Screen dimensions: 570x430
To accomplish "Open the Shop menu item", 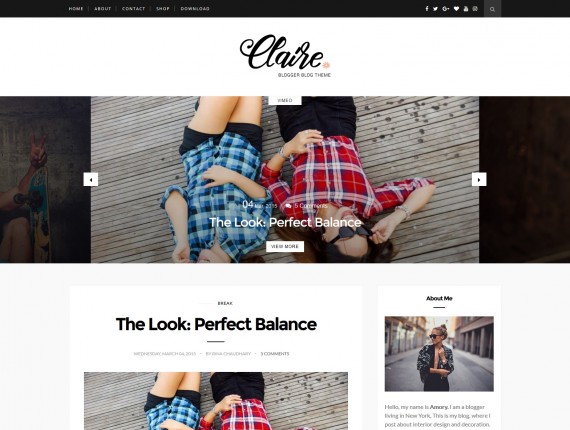I will pos(163,9).
